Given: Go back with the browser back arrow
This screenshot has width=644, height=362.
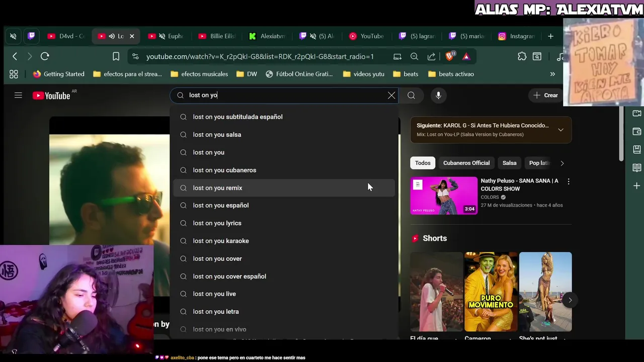Looking at the screenshot, I should [15, 56].
